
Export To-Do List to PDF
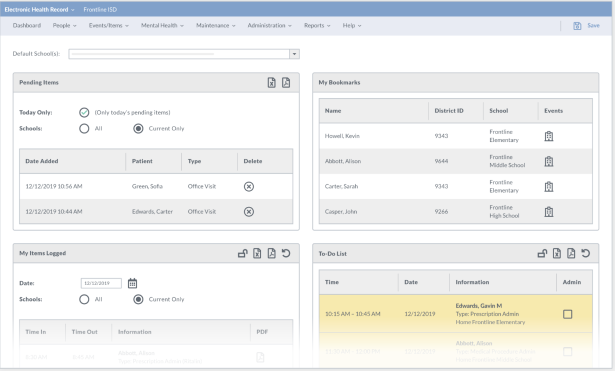571,253
